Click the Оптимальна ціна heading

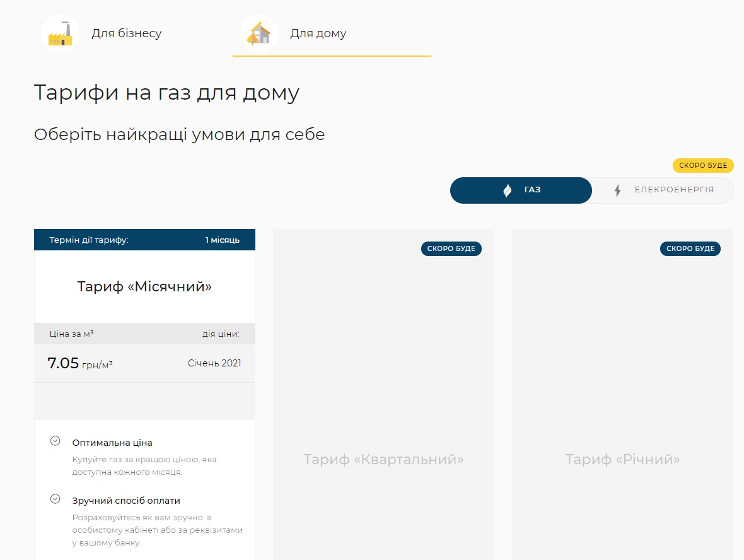(112, 443)
